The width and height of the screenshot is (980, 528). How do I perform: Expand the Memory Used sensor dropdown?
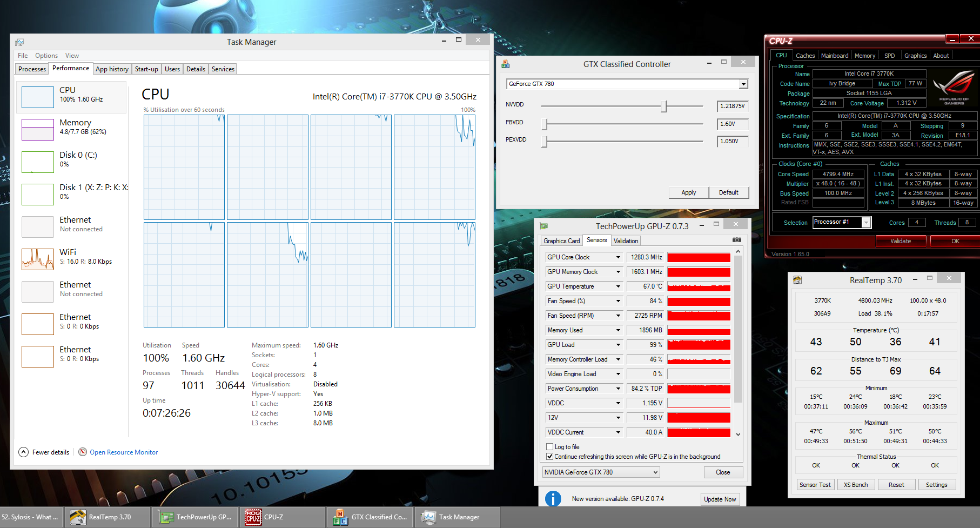pyautogui.click(x=618, y=330)
